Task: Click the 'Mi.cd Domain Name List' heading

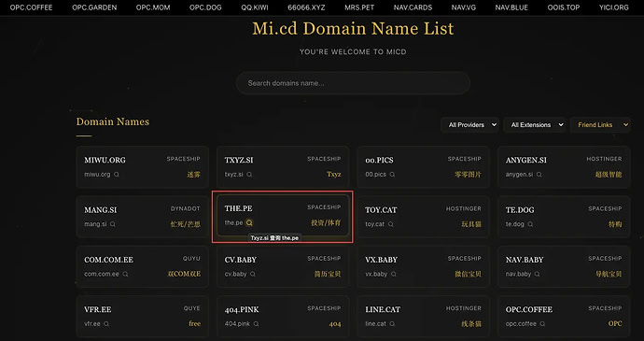Action: pyautogui.click(x=353, y=28)
